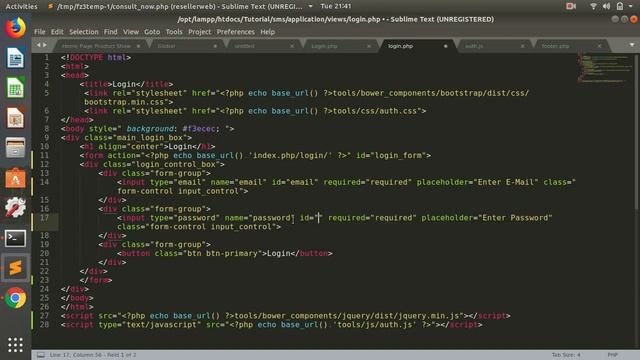Click 'tools/js/auth.js' string on line 28
640x360 pixels.
click(x=374, y=325)
